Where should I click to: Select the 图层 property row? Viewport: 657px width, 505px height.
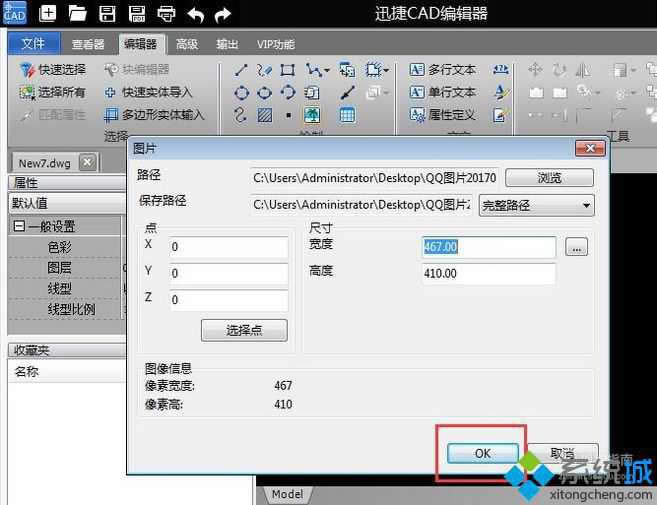(x=65, y=267)
